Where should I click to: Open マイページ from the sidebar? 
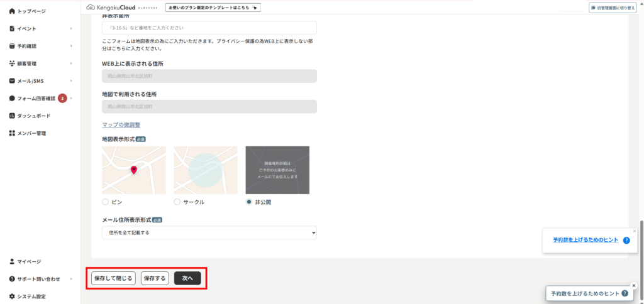(30, 261)
